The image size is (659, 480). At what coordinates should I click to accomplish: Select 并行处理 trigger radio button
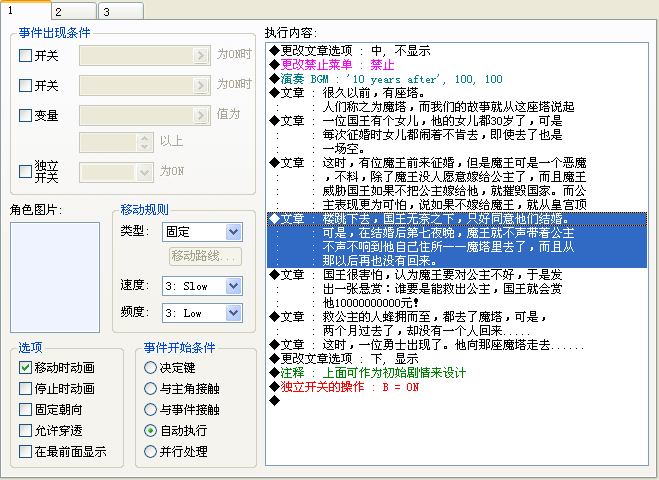(x=150, y=451)
